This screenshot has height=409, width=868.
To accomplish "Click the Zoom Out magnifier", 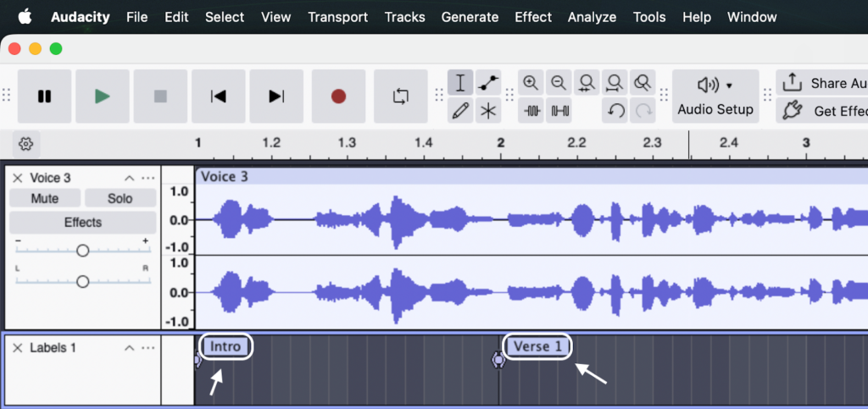I will point(559,83).
